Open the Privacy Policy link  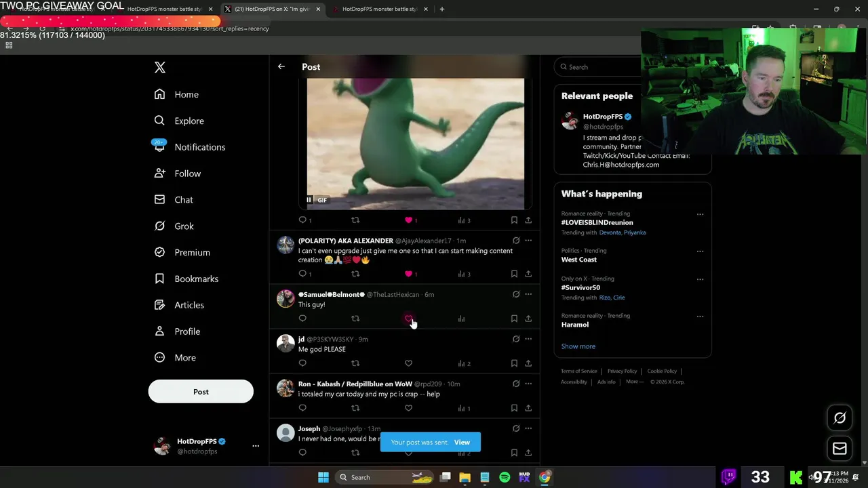point(622,371)
